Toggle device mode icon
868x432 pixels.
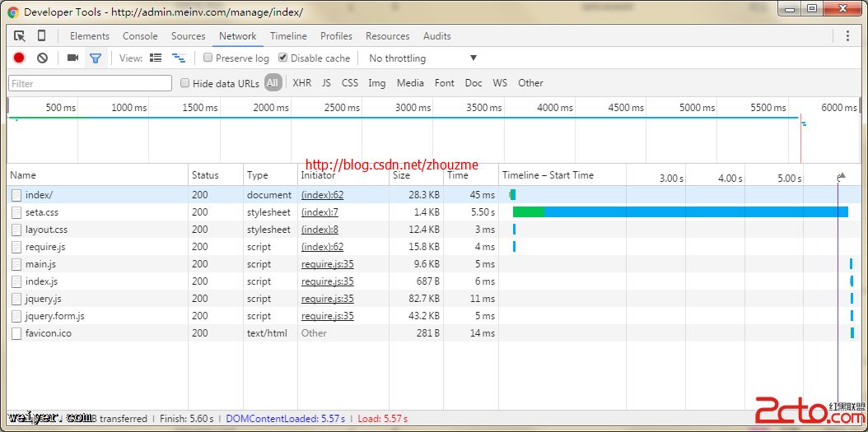click(41, 35)
